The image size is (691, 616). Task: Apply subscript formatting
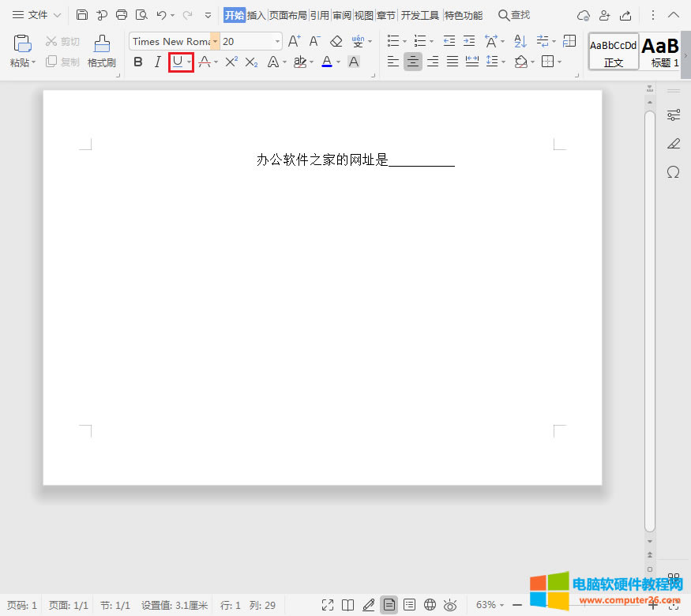251,62
